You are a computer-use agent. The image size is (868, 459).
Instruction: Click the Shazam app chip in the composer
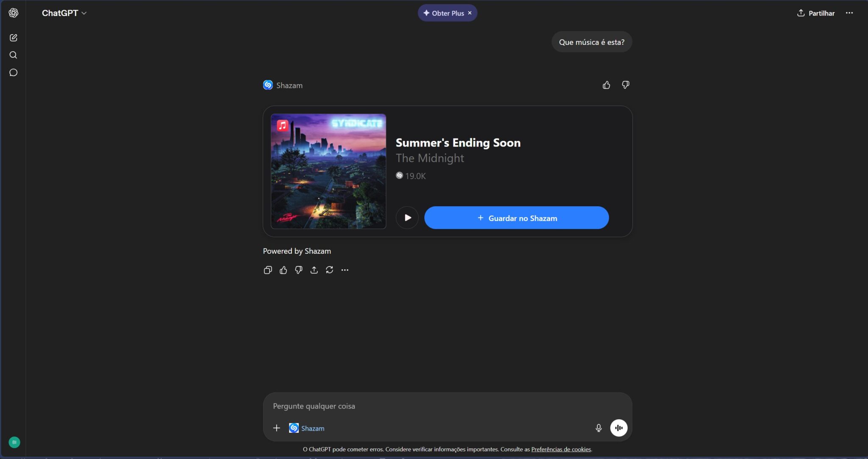click(x=307, y=428)
